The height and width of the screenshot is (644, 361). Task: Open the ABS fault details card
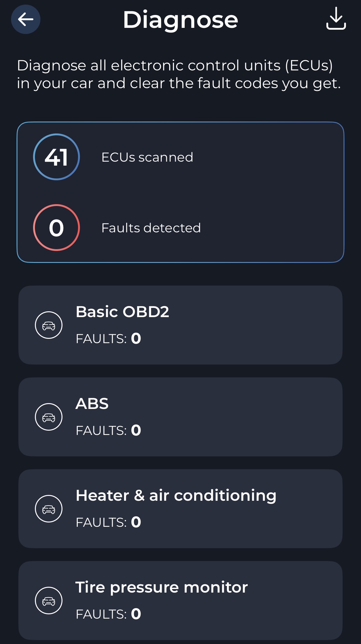tap(180, 417)
